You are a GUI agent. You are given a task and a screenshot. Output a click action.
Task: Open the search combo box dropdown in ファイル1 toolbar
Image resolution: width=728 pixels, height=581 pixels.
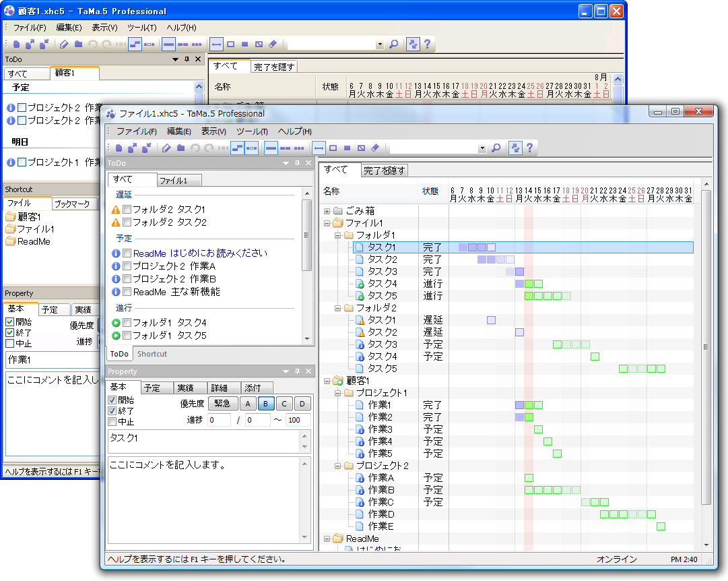click(482, 148)
